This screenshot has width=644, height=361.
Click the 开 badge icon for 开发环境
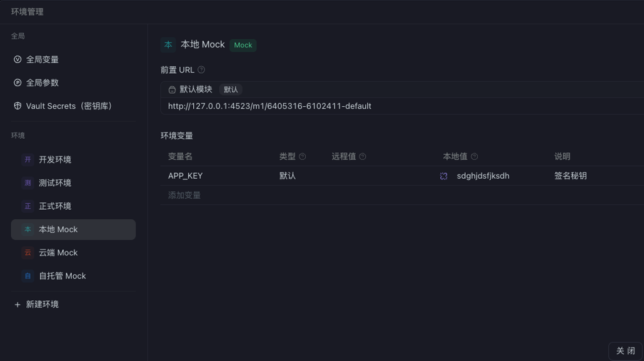tap(28, 160)
